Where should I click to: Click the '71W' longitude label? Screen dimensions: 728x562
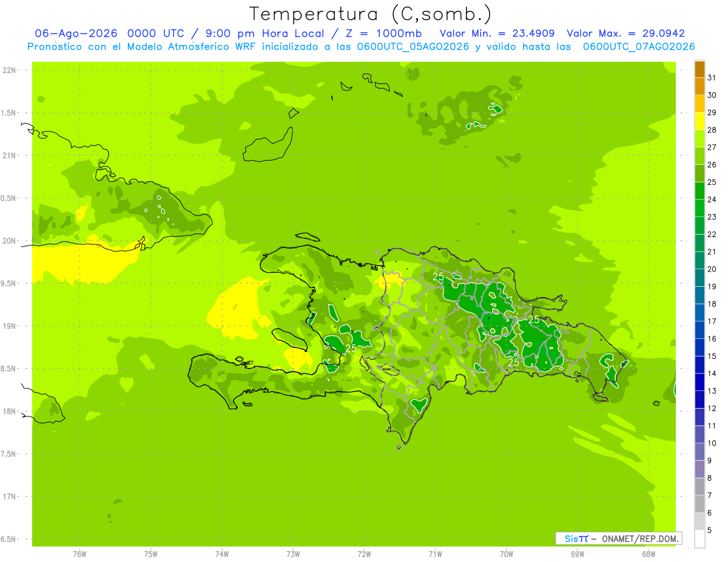[x=436, y=554]
